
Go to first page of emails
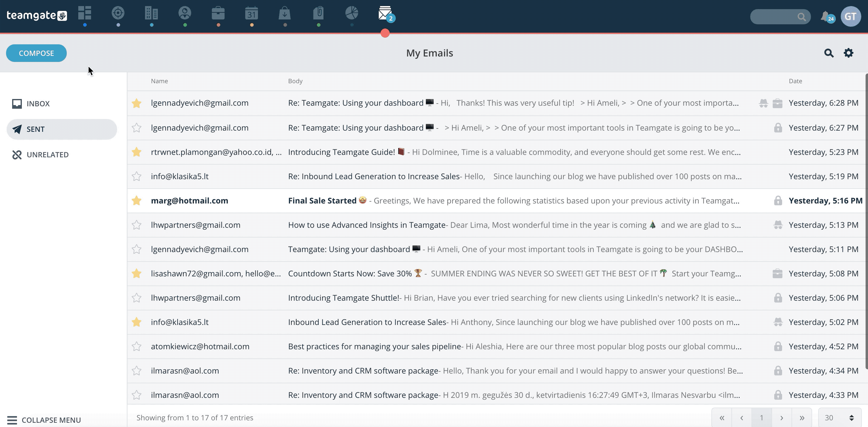tap(722, 418)
